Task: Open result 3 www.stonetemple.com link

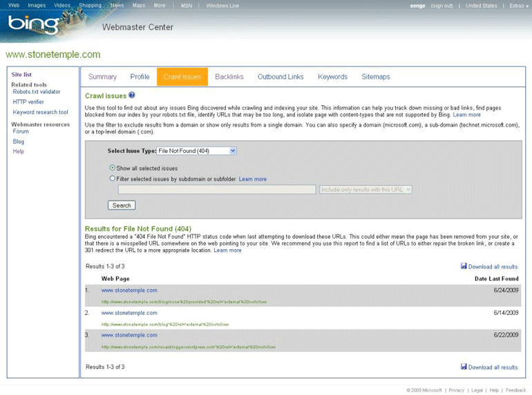Action: (x=129, y=335)
